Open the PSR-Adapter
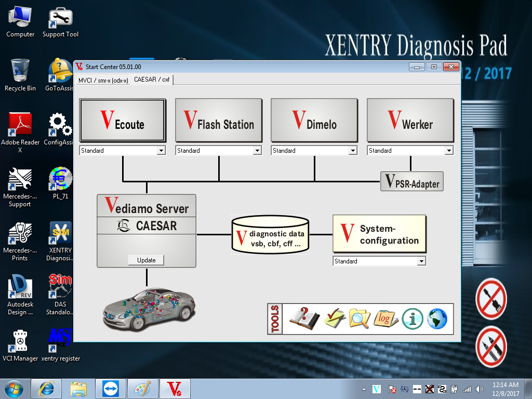This screenshot has height=399, width=532. [x=412, y=181]
